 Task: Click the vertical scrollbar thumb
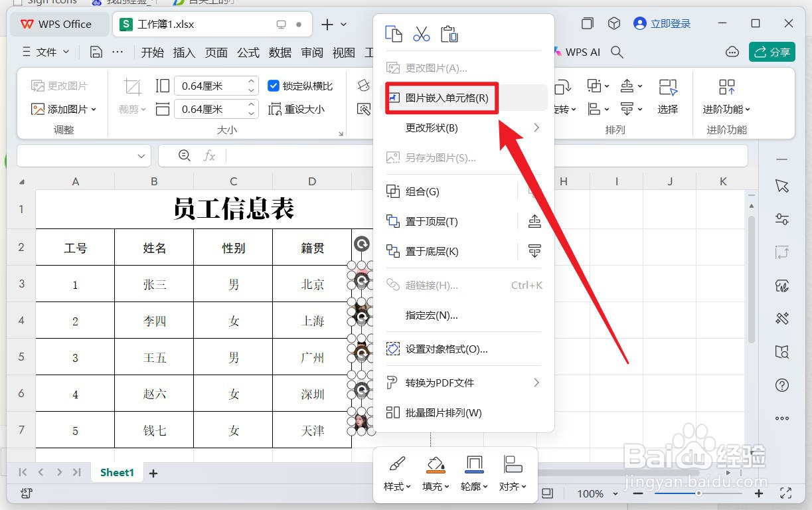751,279
